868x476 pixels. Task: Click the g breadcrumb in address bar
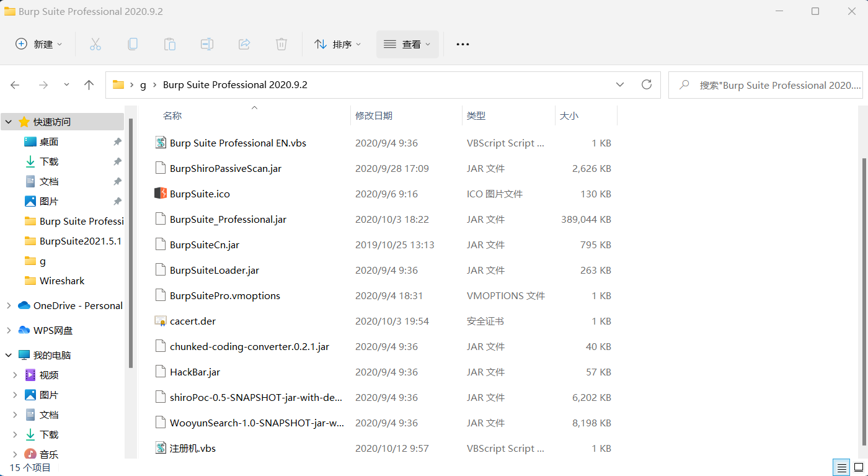point(143,85)
